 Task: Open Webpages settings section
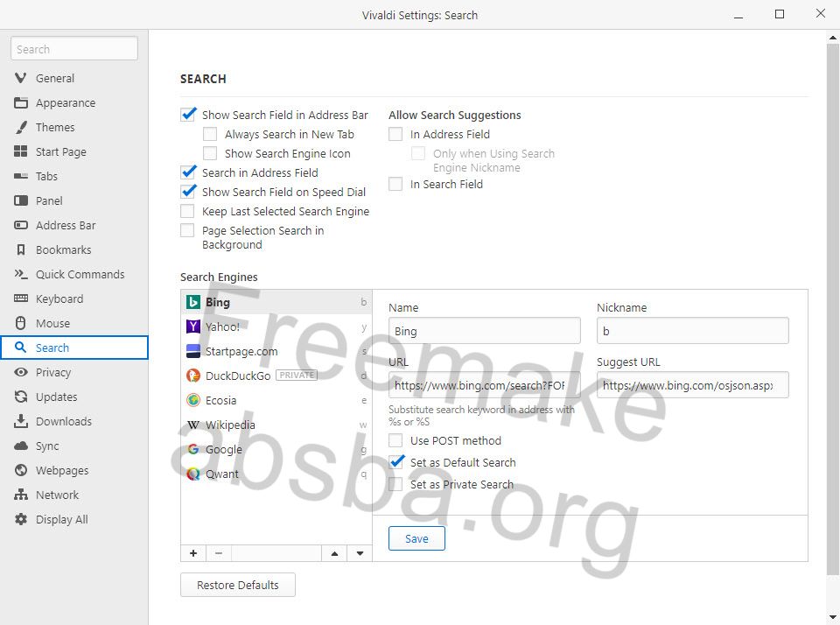pos(73,470)
